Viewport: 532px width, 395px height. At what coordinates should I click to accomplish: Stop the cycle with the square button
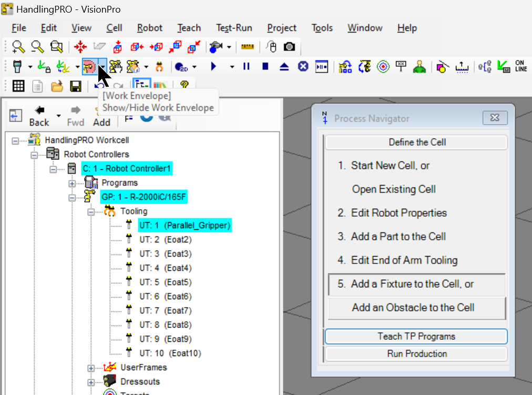(265, 66)
